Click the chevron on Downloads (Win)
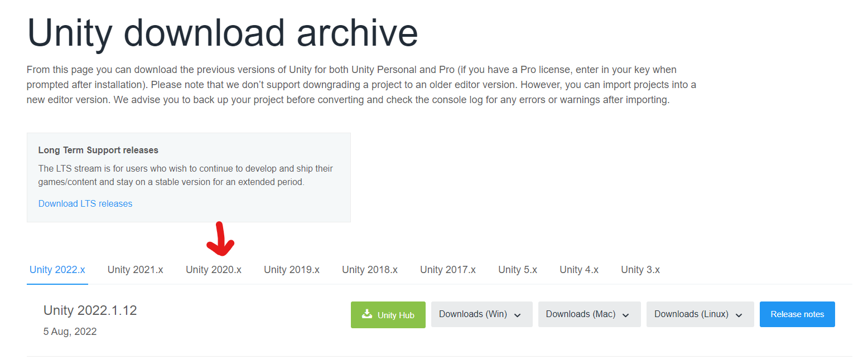 pyautogui.click(x=517, y=315)
